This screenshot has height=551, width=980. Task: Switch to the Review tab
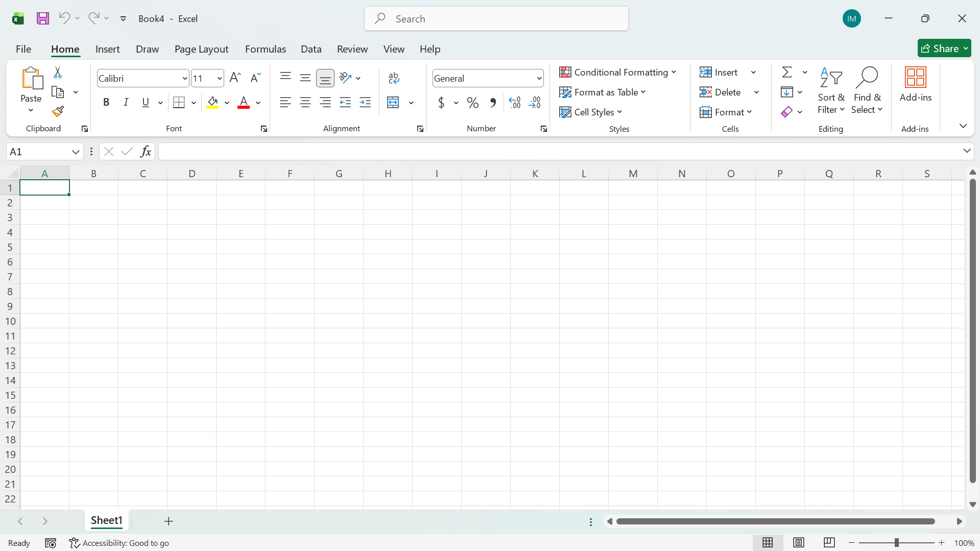pyautogui.click(x=352, y=49)
